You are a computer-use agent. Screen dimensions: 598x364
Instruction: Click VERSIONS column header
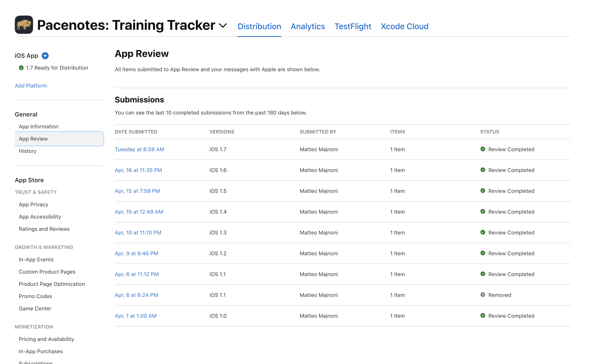(x=222, y=132)
